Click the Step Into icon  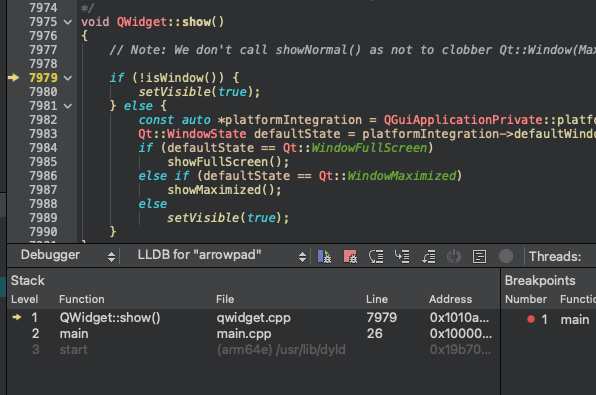point(402,256)
